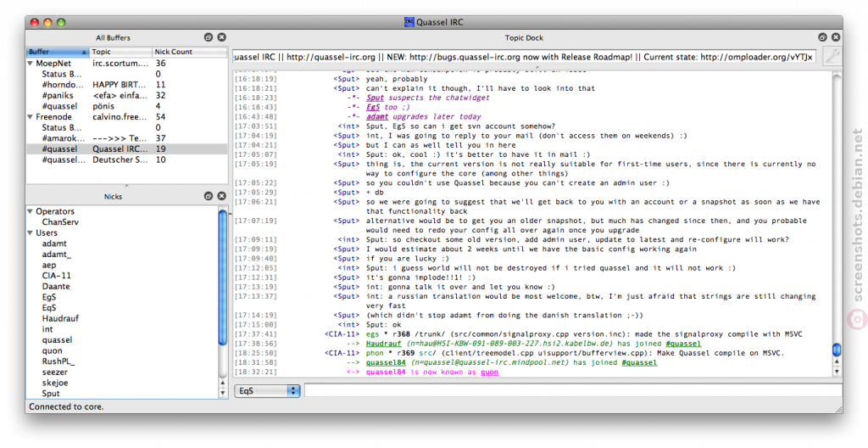Select nick RushPL_ in Users list

point(58,361)
